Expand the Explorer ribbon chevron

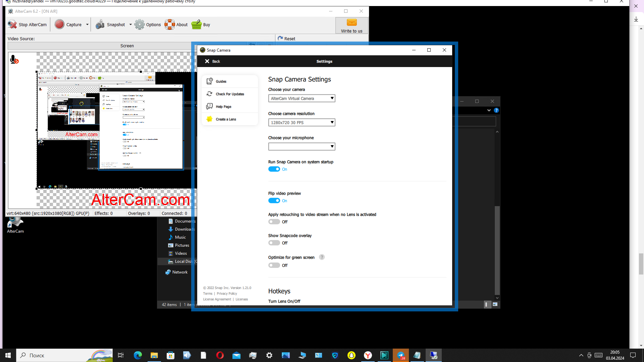click(489, 110)
